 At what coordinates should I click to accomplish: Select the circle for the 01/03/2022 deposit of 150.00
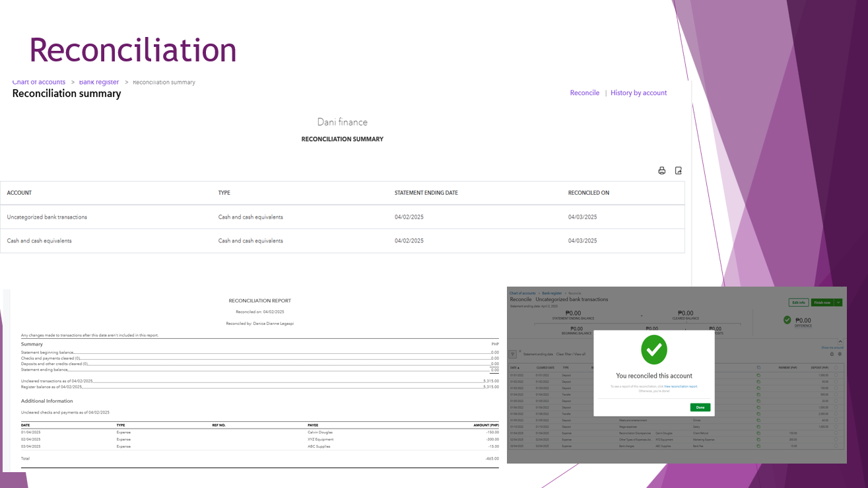click(x=837, y=388)
